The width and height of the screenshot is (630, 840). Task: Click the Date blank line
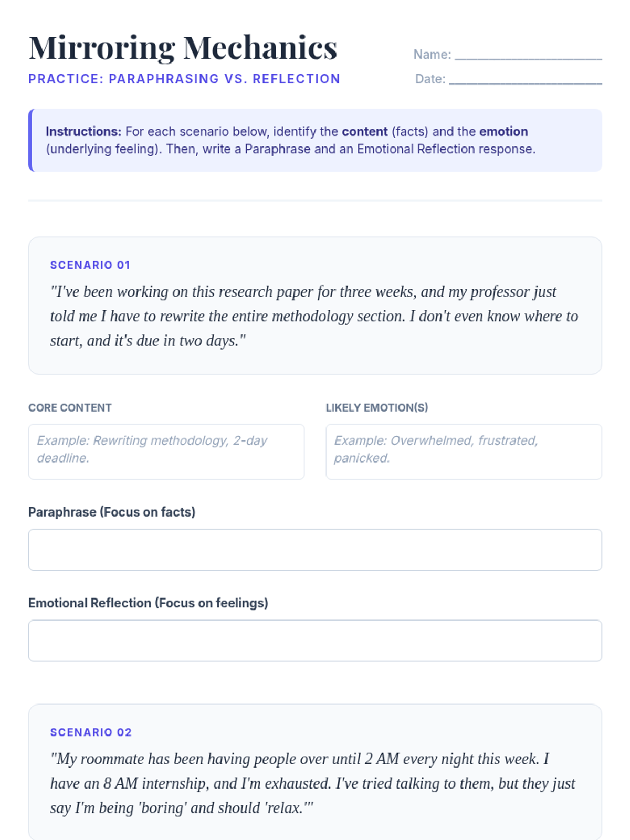tap(525, 79)
